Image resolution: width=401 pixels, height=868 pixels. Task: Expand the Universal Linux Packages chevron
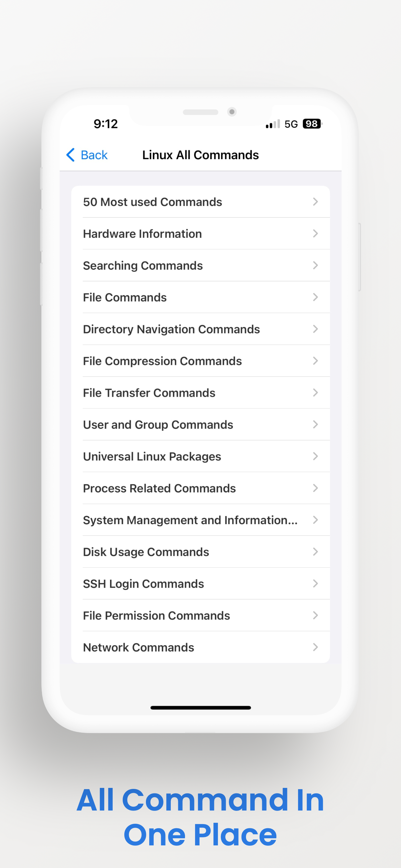point(315,456)
